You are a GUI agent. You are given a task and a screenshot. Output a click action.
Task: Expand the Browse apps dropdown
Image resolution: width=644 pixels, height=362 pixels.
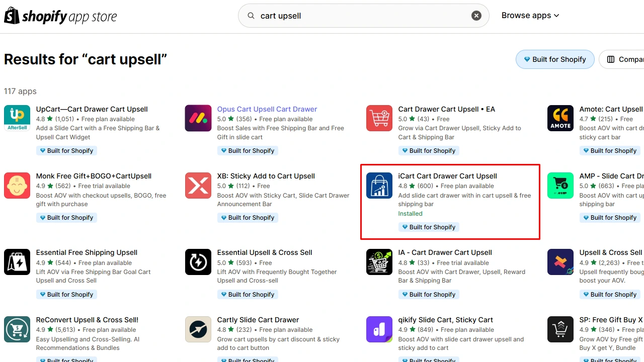[530, 16]
